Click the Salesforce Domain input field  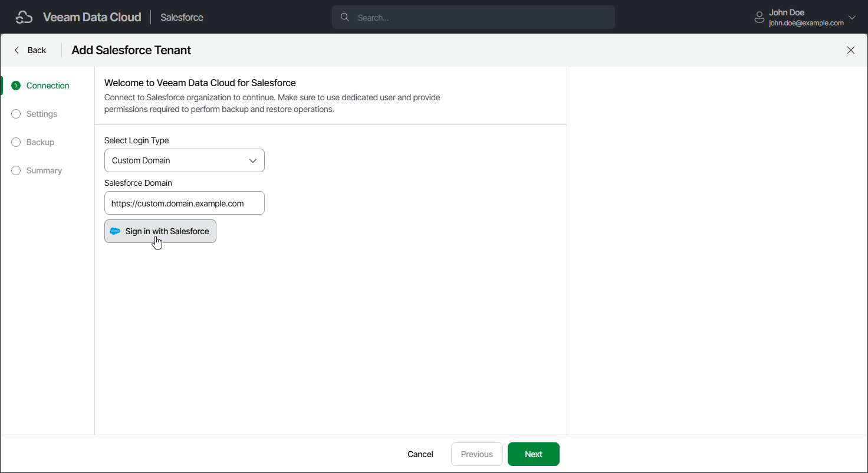pos(185,203)
